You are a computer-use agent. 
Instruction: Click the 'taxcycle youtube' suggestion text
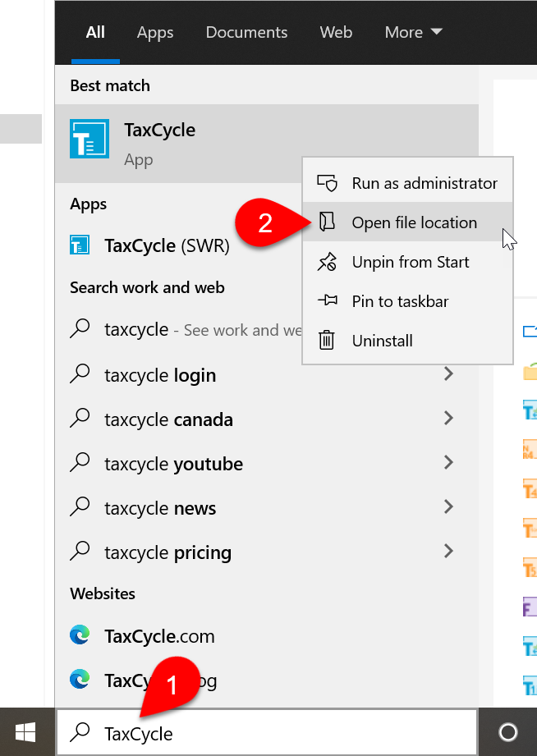click(x=174, y=465)
